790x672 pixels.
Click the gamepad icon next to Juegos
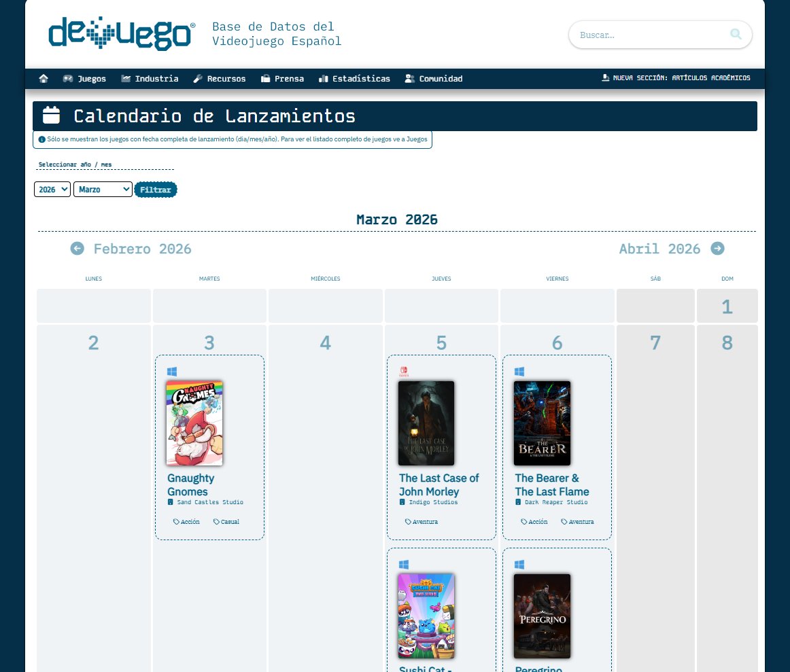click(67, 79)
